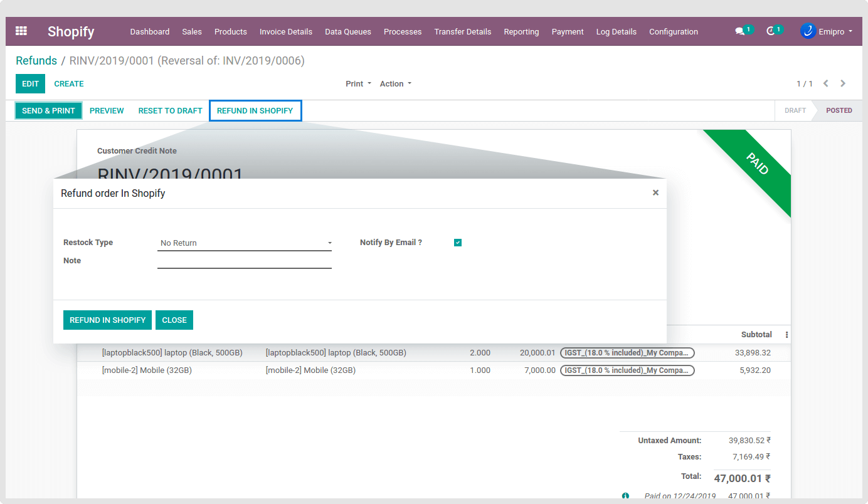868x504 pixels.
Task: Open the activities clock icon
Action: pos(771,31)
